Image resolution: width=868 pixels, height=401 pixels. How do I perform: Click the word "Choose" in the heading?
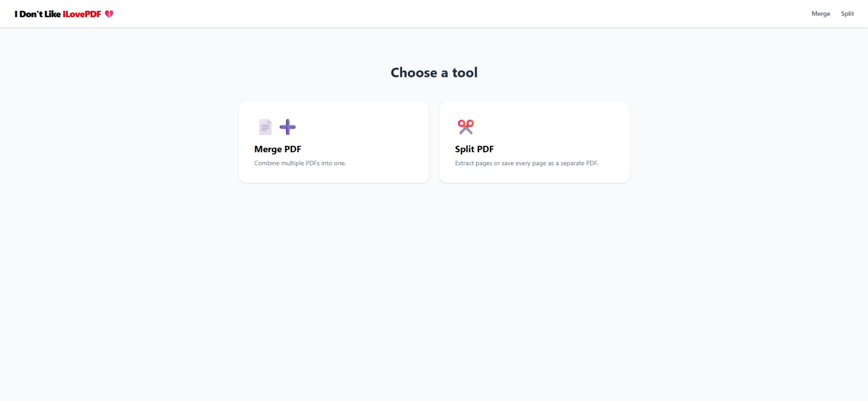pos(414,73)
